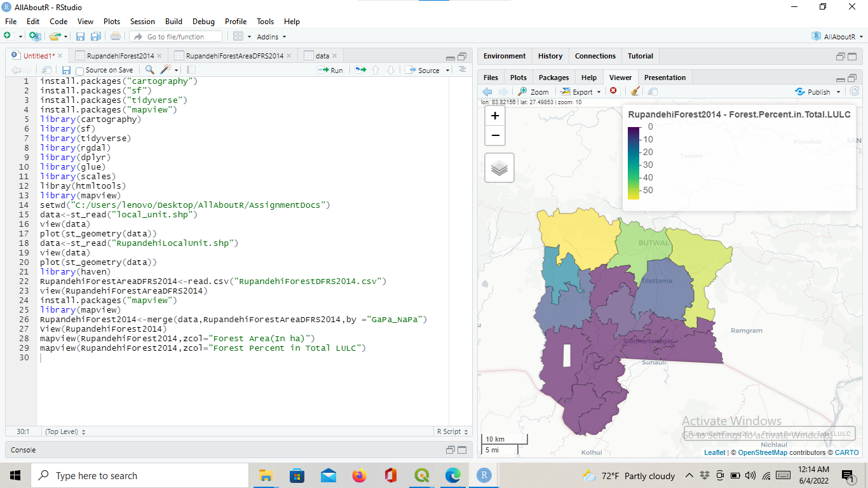
Task: Open Firefox from the Windows taskbar
Action: tap(360, 475)
